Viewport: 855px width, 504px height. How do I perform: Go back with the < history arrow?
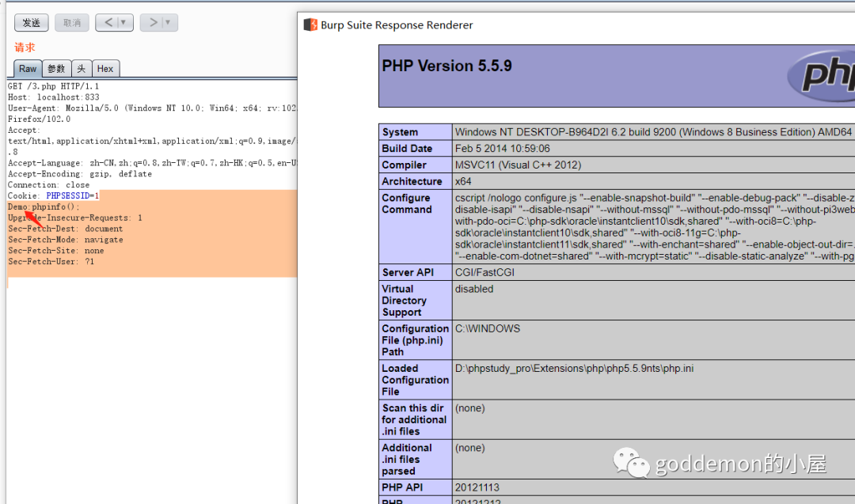click(108, 22)
